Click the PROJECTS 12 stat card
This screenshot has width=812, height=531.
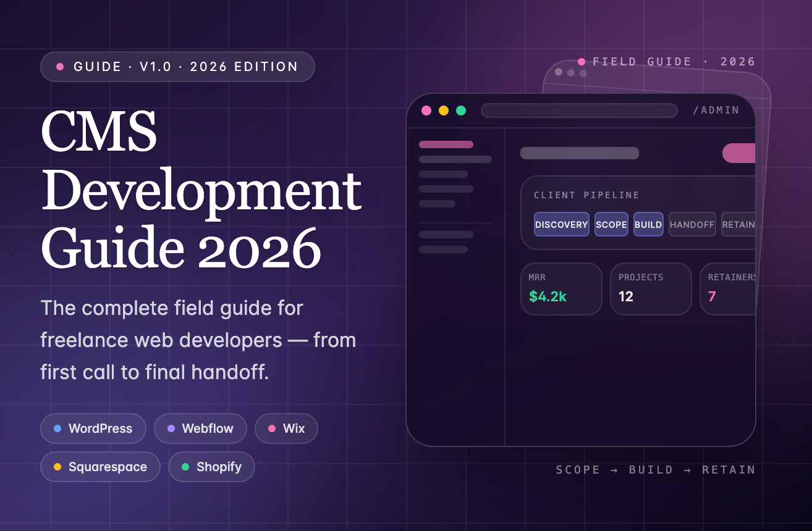click(651, 289)
